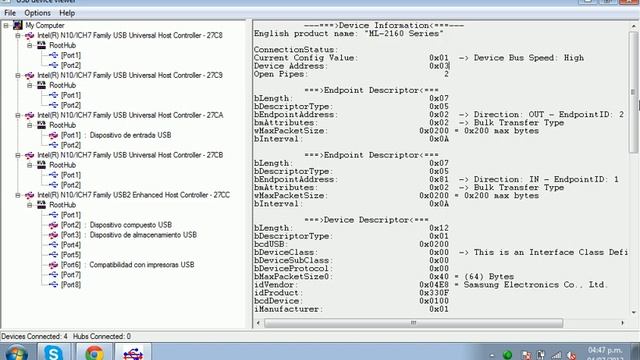Open the File menu

click(x=10, y=13)
